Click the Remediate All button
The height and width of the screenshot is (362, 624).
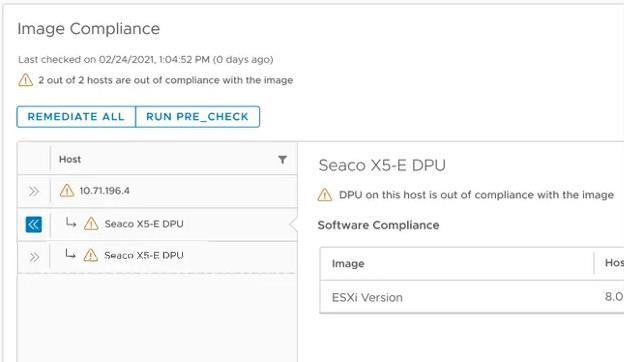coord(76,117)
